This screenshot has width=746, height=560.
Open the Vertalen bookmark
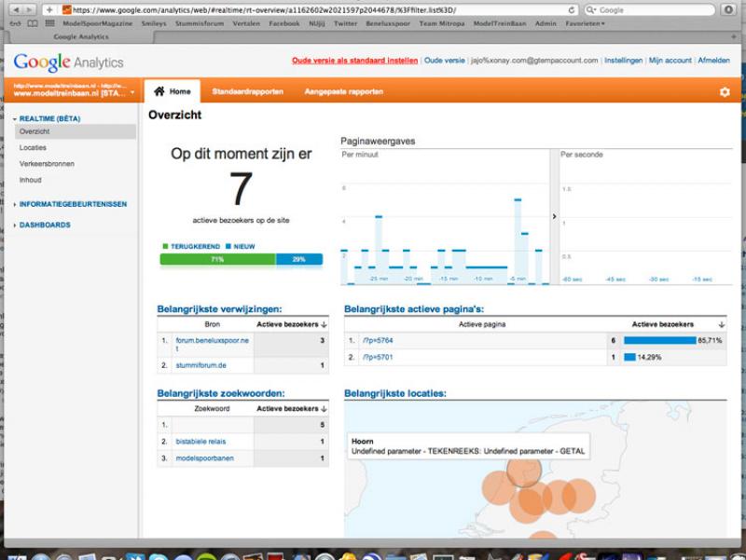click(246, 23)
